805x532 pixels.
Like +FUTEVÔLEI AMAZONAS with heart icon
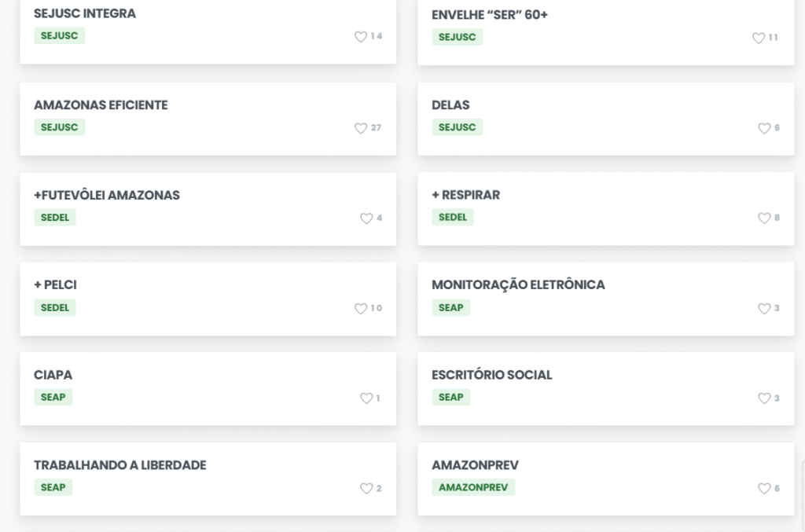coord(366,218)
